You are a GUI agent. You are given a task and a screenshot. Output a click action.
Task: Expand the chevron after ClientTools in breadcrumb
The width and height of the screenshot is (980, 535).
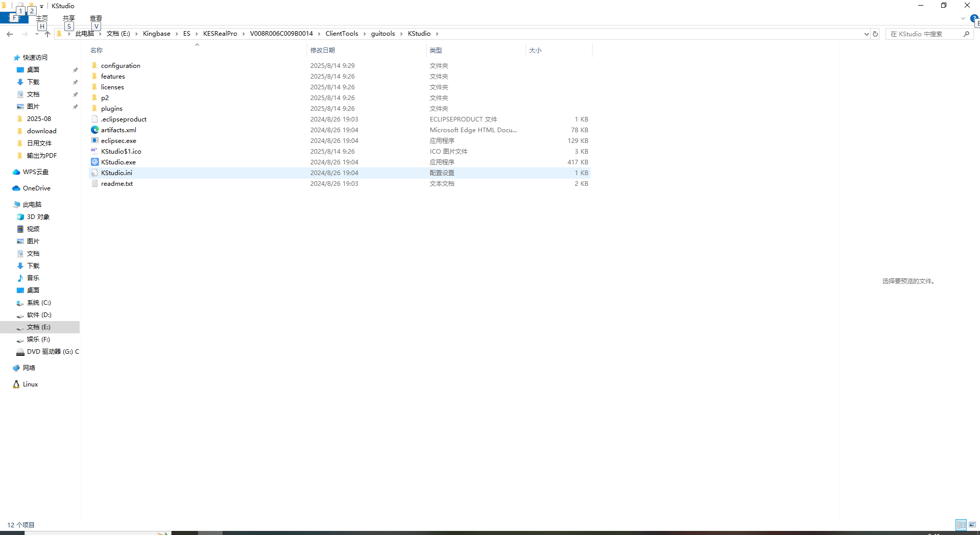point(364,34)
